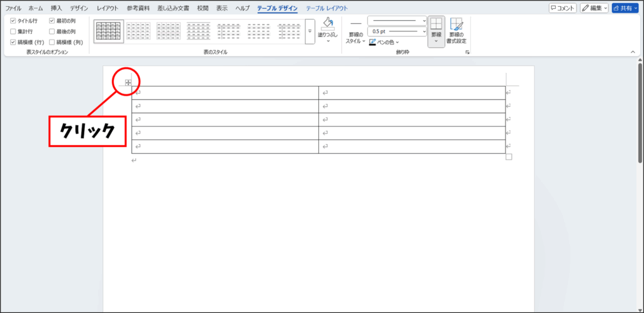The height and width of the screenshot is (313, 644).
Task: Click the table move handle icon
Action: pos(128,82)
